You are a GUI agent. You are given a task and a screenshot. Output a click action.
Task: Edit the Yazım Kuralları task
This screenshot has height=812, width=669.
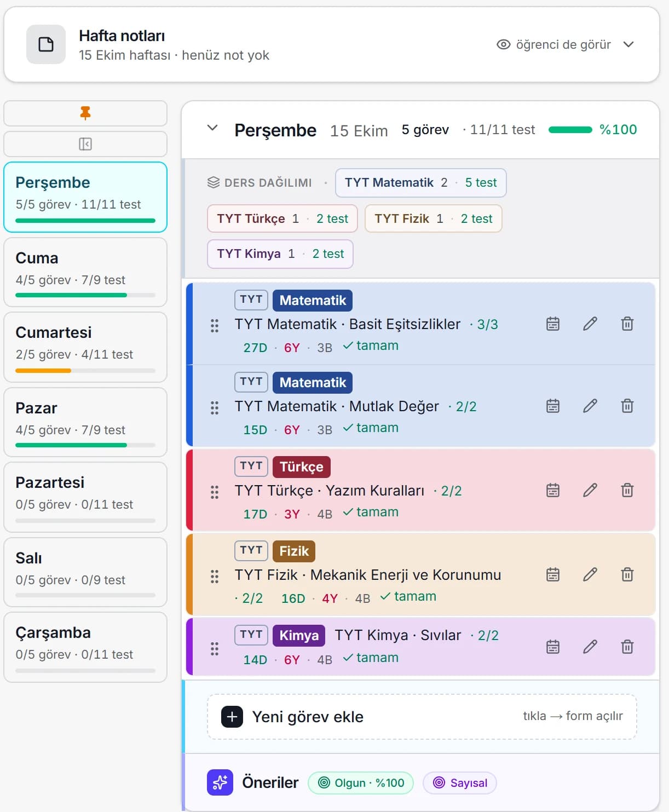click(590, 490)
